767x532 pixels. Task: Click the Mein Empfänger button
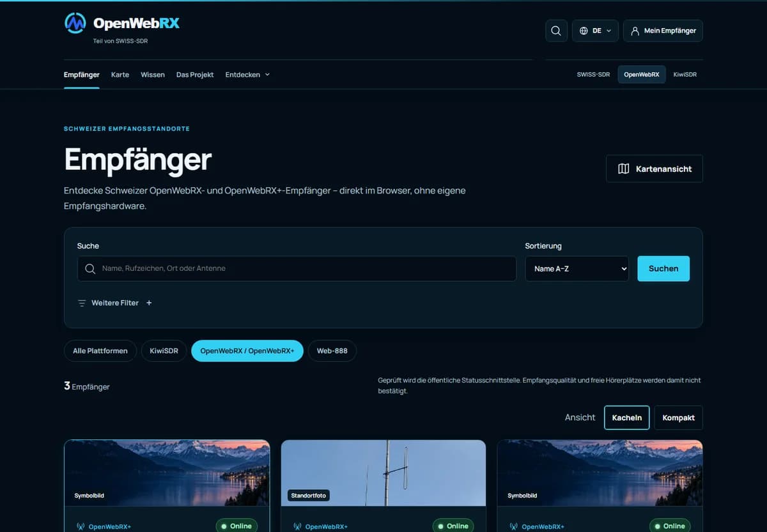coord(663,31)
